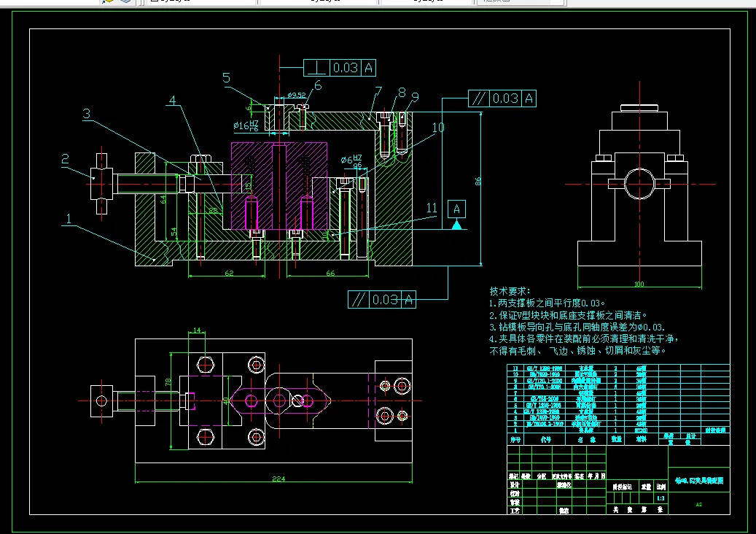This screenshot has height=534, width=756.
Task: Select the ø16 H7/r6 fit dimension
Action: coord(246,125)
